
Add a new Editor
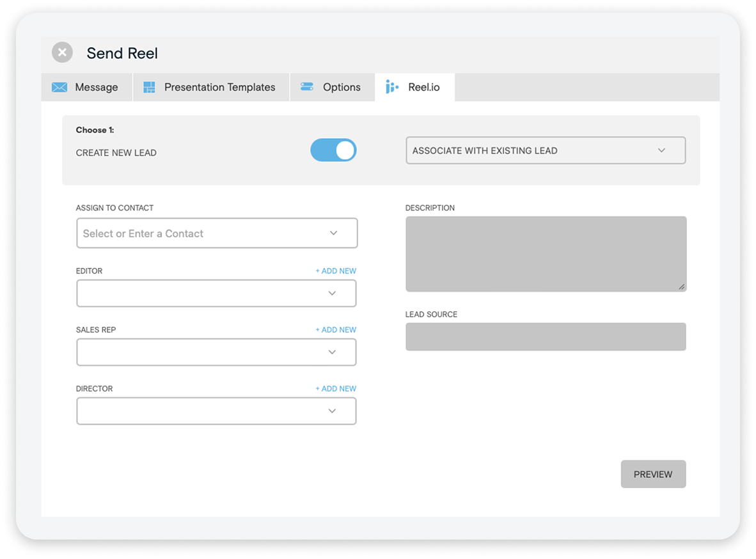tap(336, 271)
